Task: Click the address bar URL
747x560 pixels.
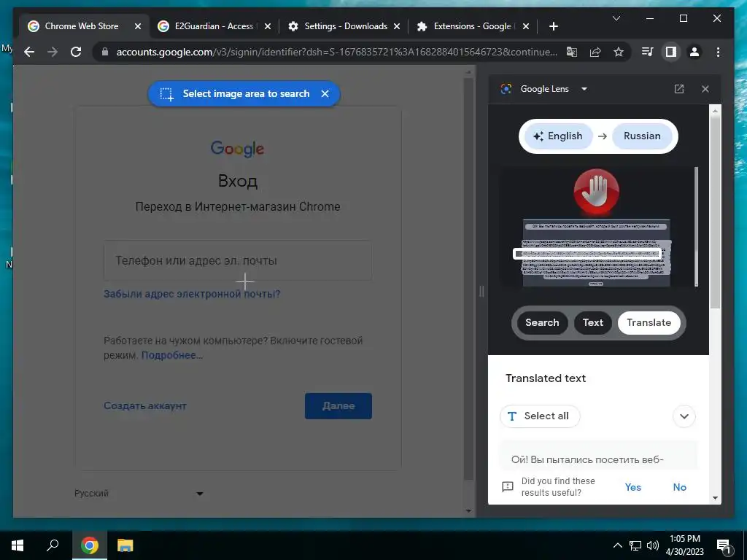Action: [x=336, y=52]
